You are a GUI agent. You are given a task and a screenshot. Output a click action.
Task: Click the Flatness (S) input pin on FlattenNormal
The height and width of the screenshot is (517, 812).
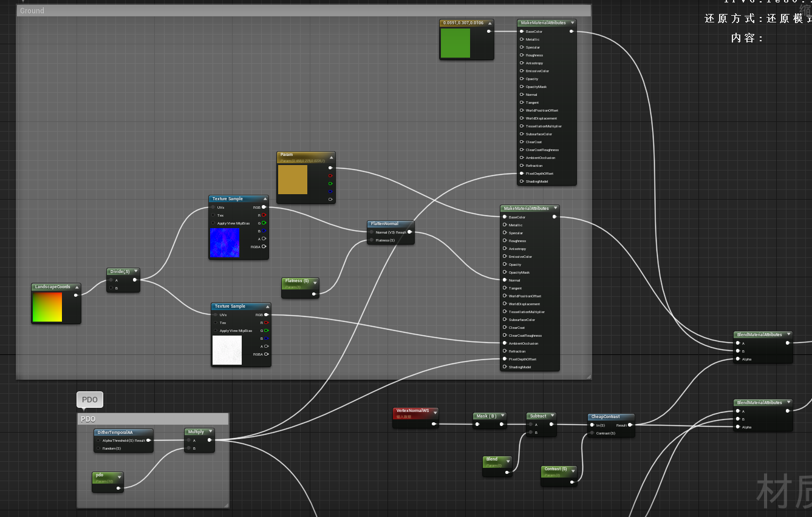click(371, 240)
